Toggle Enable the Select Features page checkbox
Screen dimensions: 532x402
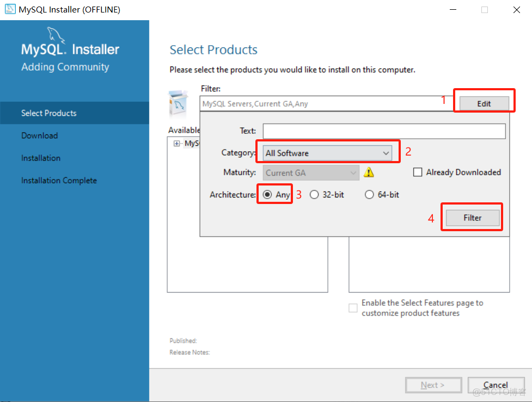point(353,308)
